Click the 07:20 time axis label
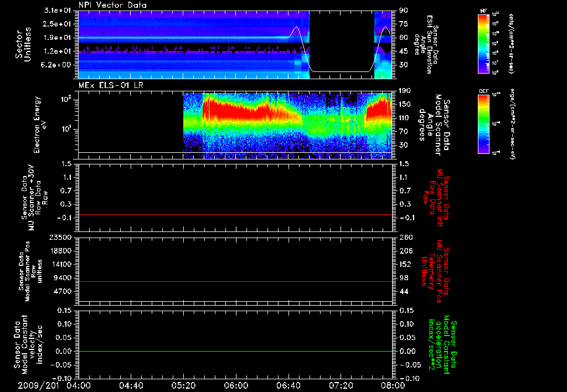Image resolution: width=567 pixels, height=392 pixels. tap(341, 386)
